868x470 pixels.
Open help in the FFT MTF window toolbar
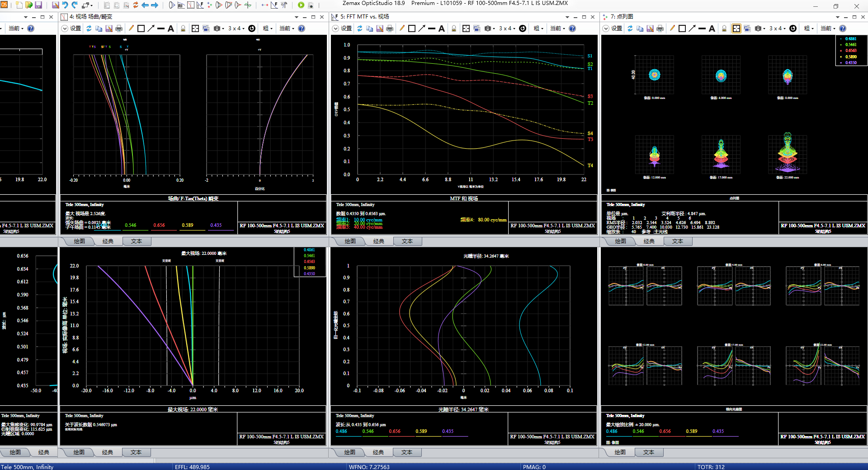point(572,28)
